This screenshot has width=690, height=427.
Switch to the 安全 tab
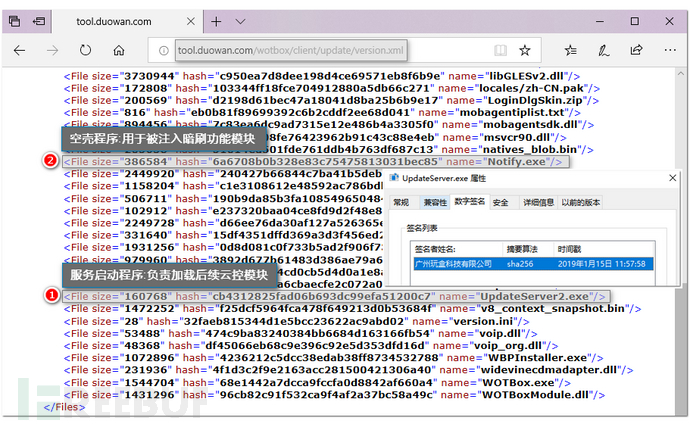(x=500, y=202)
